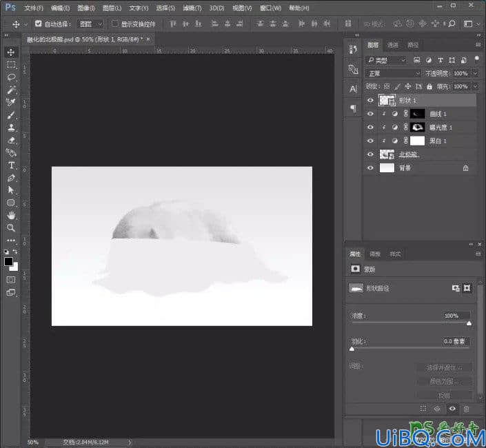Open the blend mode dropdown 正常
The image size is (486, 448).
tap(393, 74)
